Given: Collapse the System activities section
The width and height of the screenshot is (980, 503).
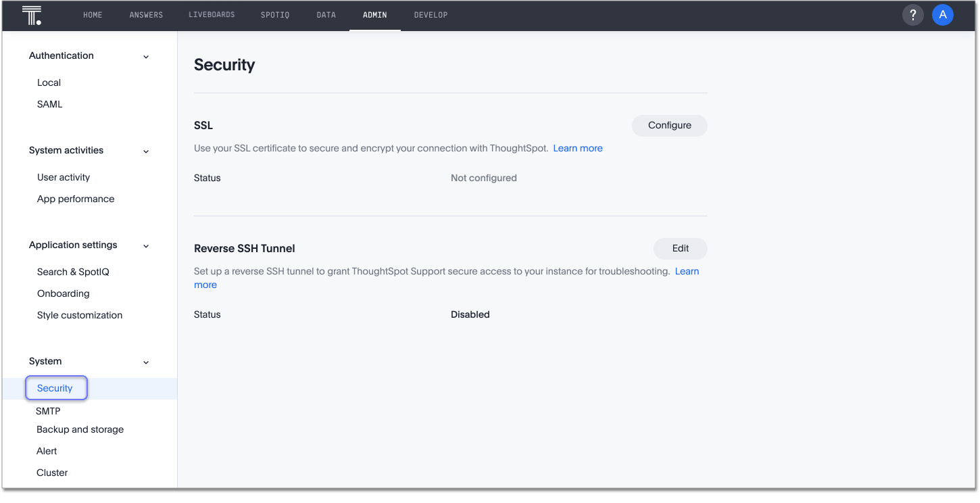Looking at the screenshot, I should point(145,151).
